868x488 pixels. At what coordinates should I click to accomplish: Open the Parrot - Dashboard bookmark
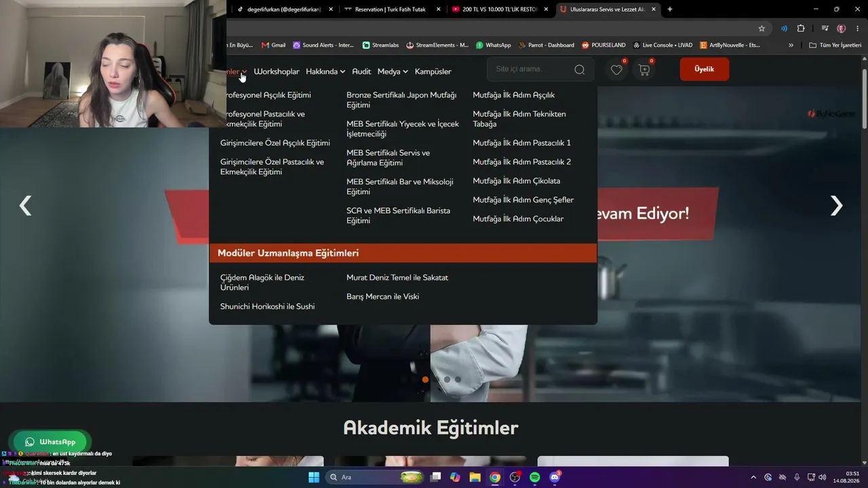tap(546, 45)
